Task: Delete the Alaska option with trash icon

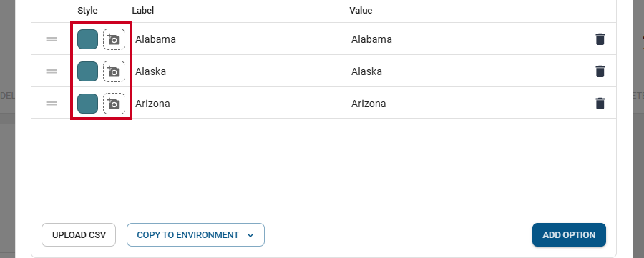Action: tap(600, 71)
